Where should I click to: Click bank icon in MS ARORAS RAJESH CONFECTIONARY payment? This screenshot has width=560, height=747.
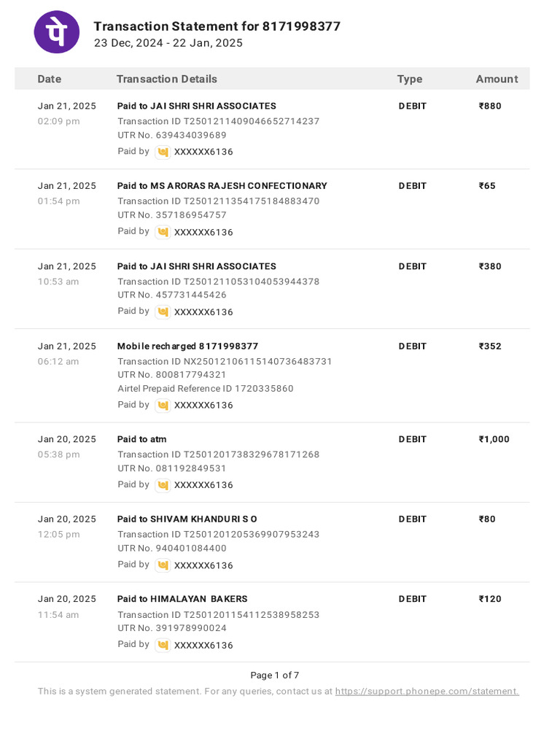pos(163,232)
